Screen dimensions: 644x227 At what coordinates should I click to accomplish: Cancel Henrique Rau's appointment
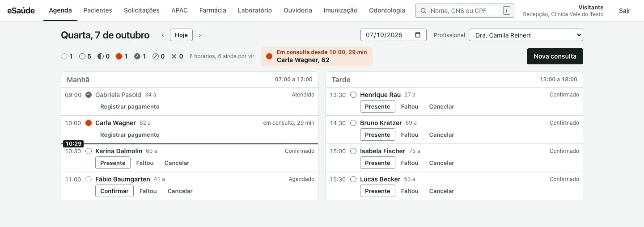pos(442,107)
